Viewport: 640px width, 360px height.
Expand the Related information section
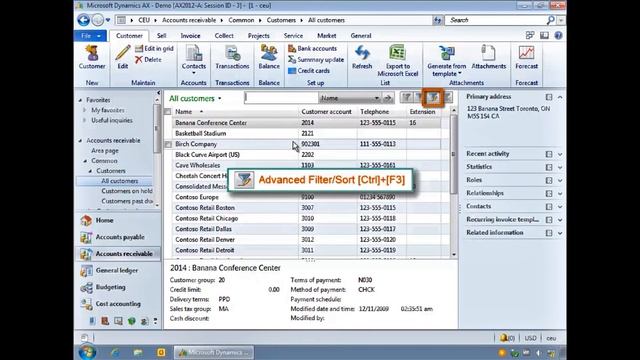(560, 233)
